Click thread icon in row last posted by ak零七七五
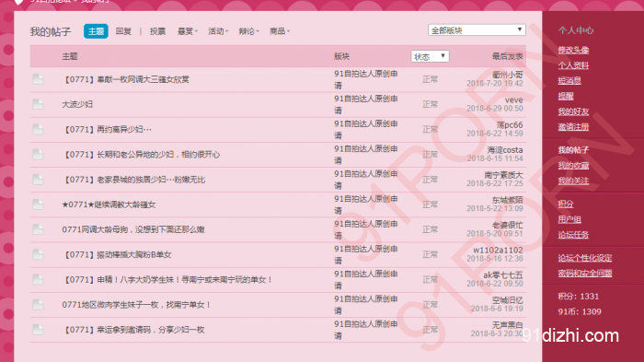The width and height of the screenshot is (644, 362). [x=39, y=280]
